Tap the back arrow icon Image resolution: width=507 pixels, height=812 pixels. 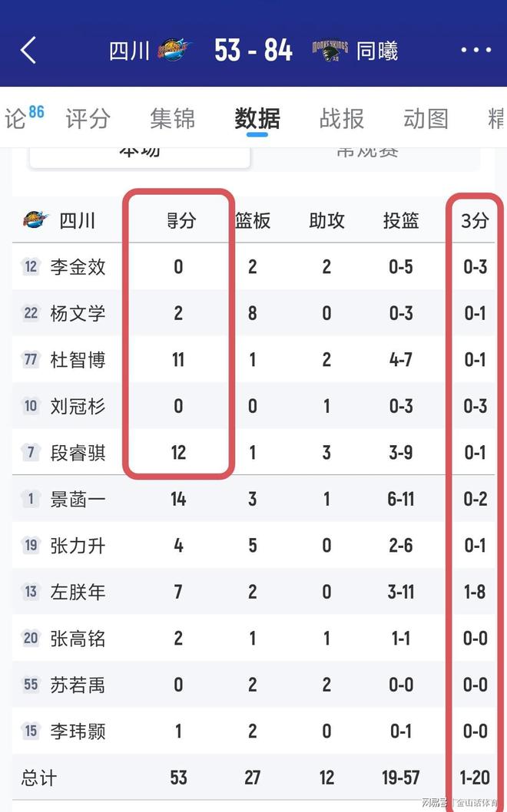point(28,51)
